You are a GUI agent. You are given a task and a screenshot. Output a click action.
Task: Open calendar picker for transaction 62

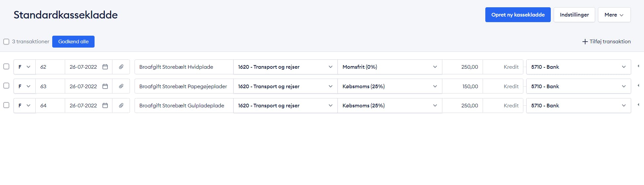(x=105, y=67)
